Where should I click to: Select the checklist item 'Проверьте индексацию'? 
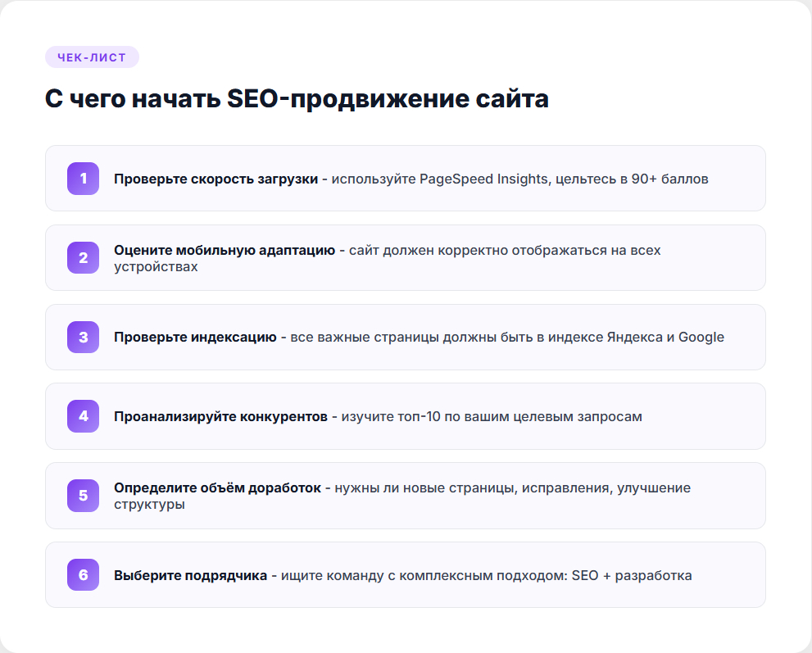pyautogui.click(x=406, y=337)
